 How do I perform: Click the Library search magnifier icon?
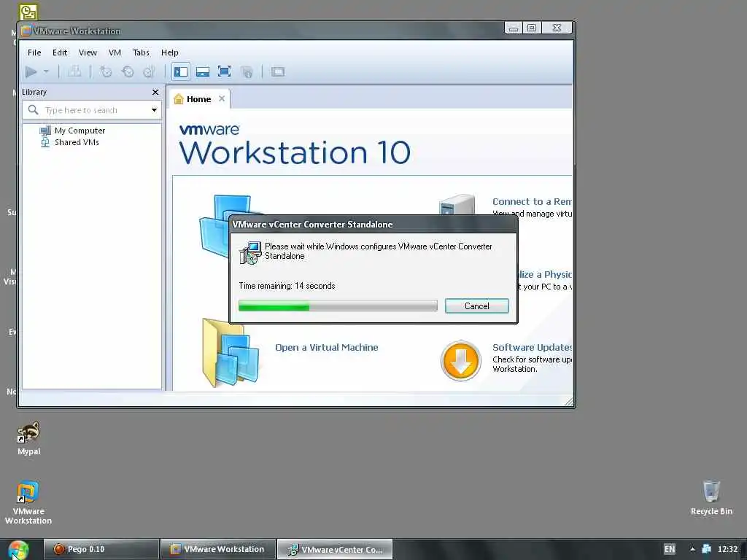coord(33,110)
